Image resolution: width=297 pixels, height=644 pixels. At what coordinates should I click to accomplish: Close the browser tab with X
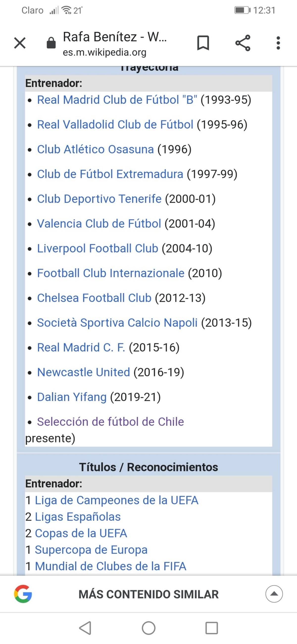[20, 43]
